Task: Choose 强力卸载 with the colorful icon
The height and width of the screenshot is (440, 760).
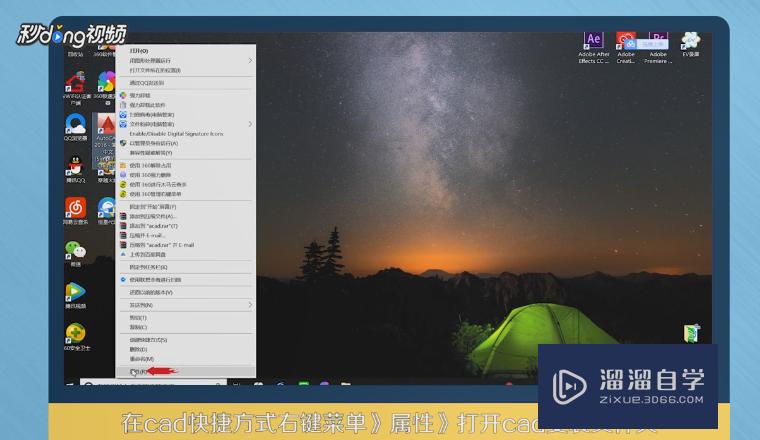Action: 186,95
